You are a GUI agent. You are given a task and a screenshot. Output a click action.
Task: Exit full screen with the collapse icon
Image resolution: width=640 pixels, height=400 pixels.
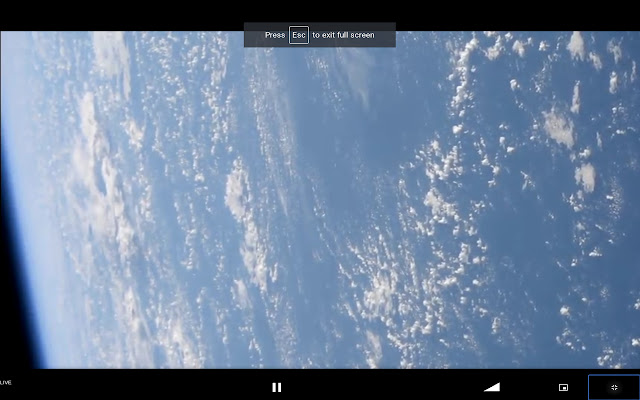click(614, 387)
